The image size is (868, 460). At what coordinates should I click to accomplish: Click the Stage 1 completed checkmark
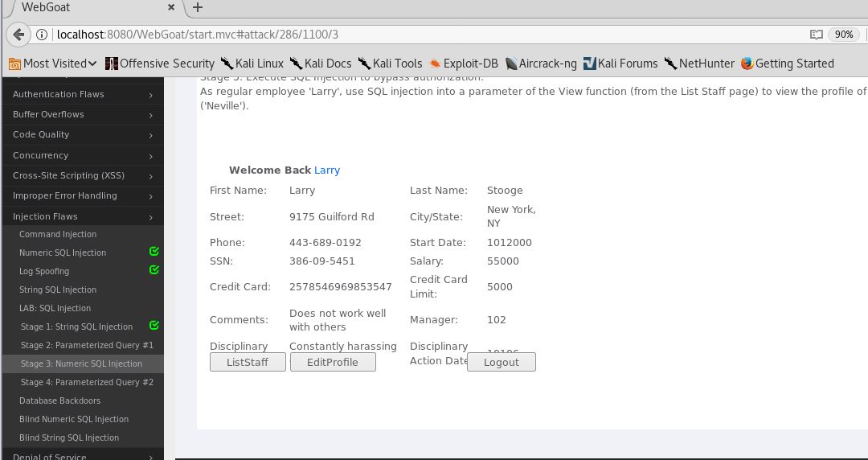[154, 326]
